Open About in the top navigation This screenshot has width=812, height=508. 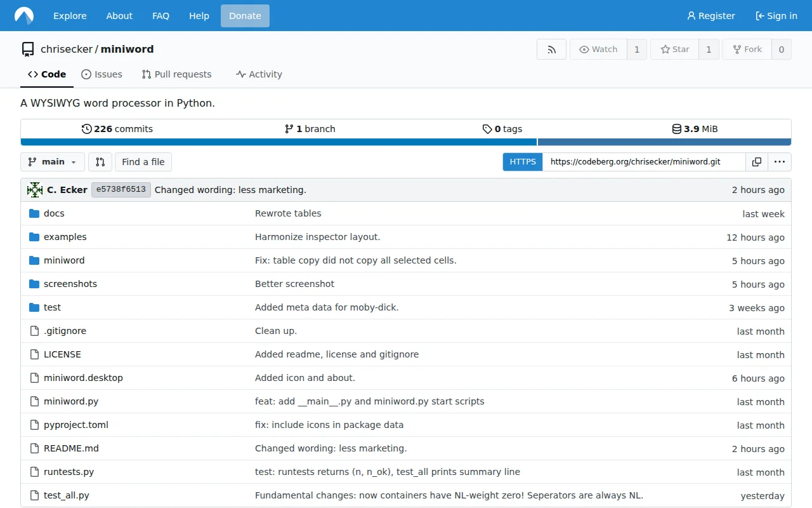119,16
